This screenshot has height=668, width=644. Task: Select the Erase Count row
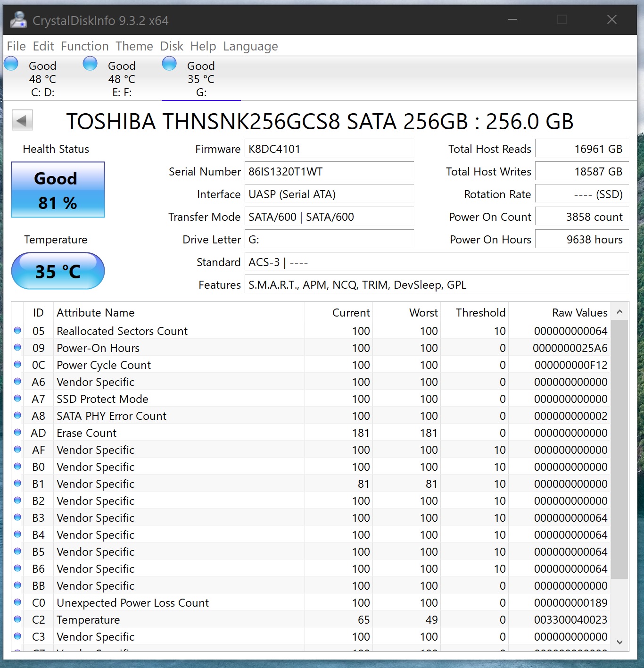pos(311,433)
